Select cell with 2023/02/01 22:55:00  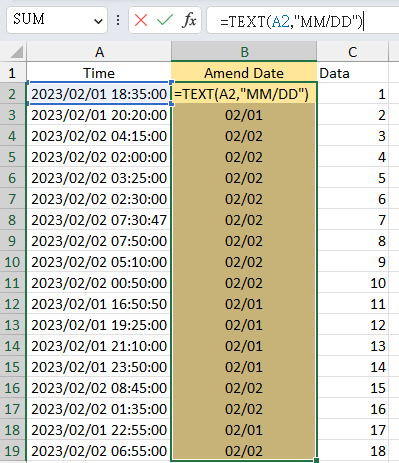coord(99,430)
